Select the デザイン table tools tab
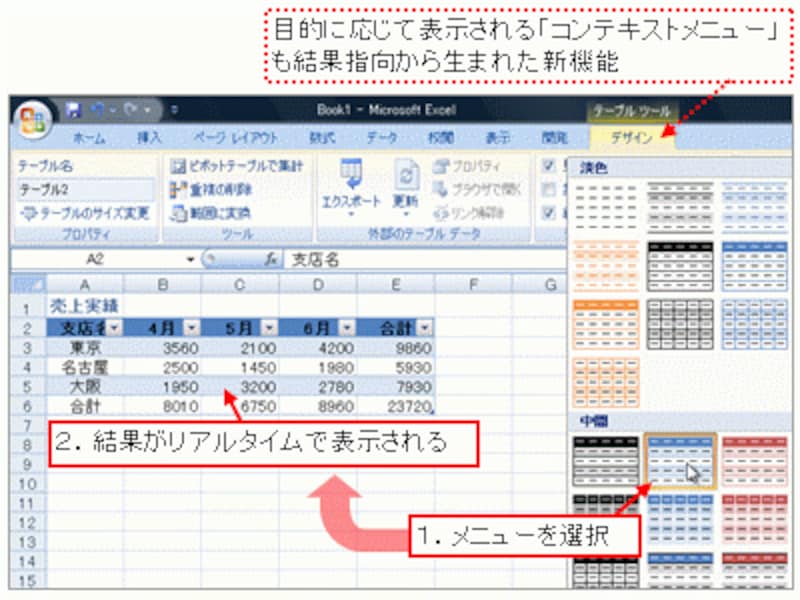The height and width of the screenshot is (600, 800). (x=632, y=138)
